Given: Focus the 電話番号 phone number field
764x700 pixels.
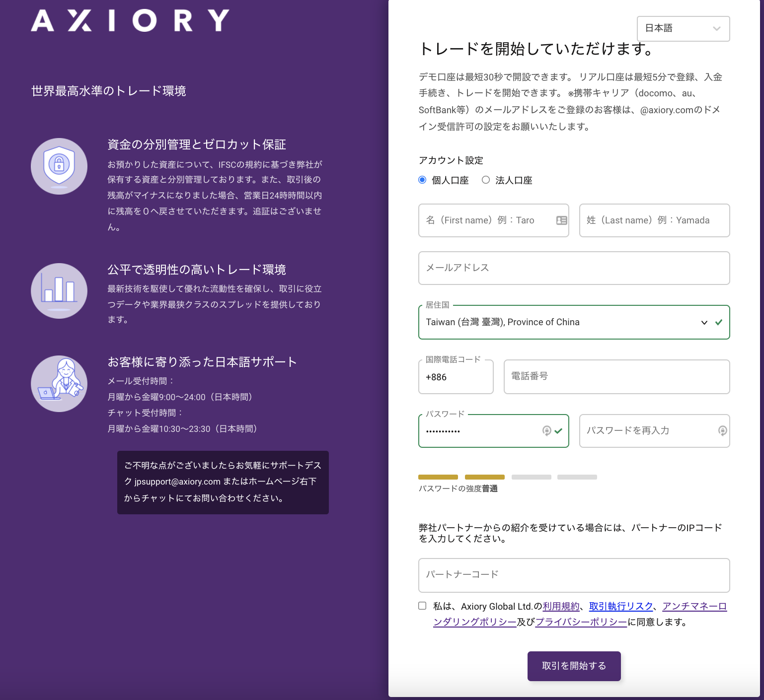Looking at the screenshot, I should (x=616, y=377).
